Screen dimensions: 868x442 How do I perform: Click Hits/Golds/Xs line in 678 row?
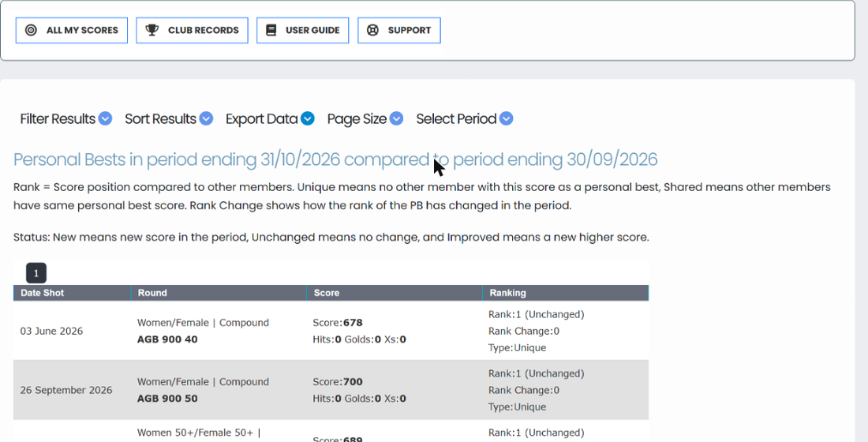coord(359,339)
